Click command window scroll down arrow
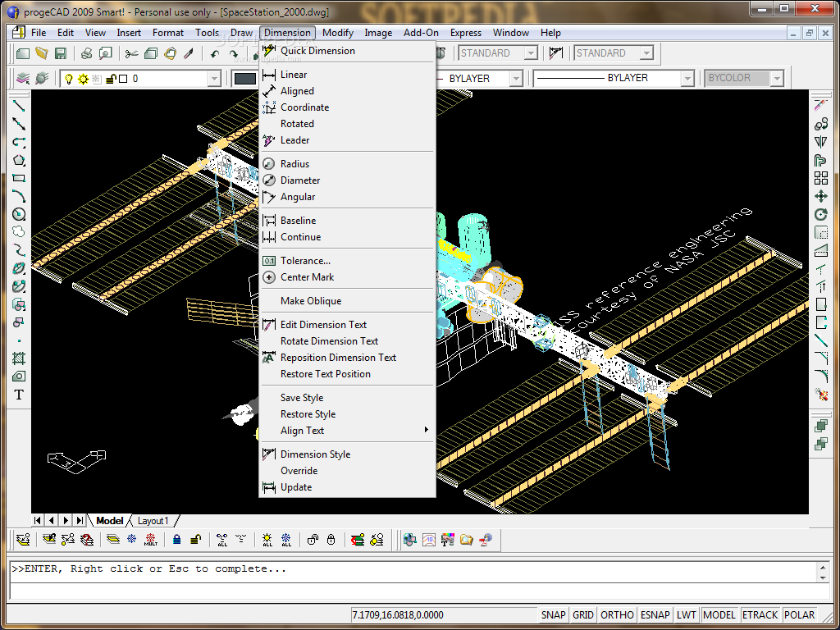Viewport: 840px width, 630px height. (x=823, y=578)
